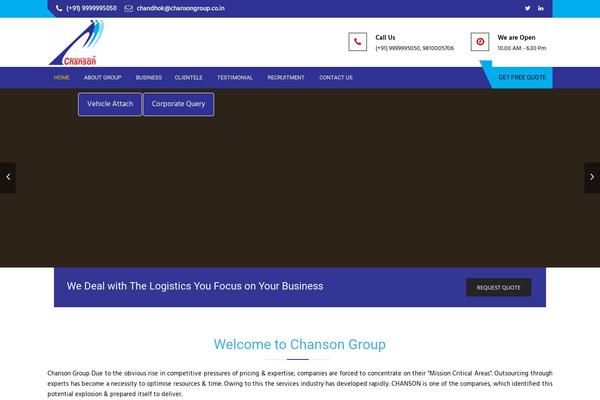Click the envelope email icon
The width and height of the screenshot is (600, 400).
pyautogui.click(x=129, y=8)
